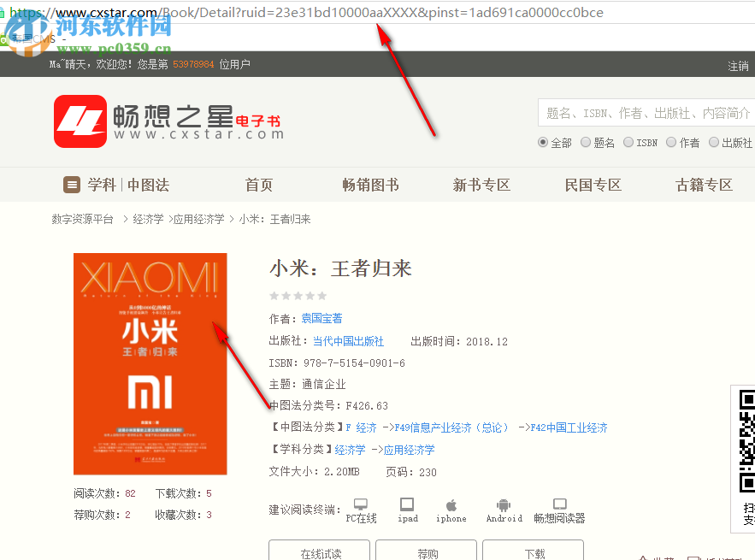Open the 学科 classification menu
Screen dimensions: 755x560
[x=102, y=185]
